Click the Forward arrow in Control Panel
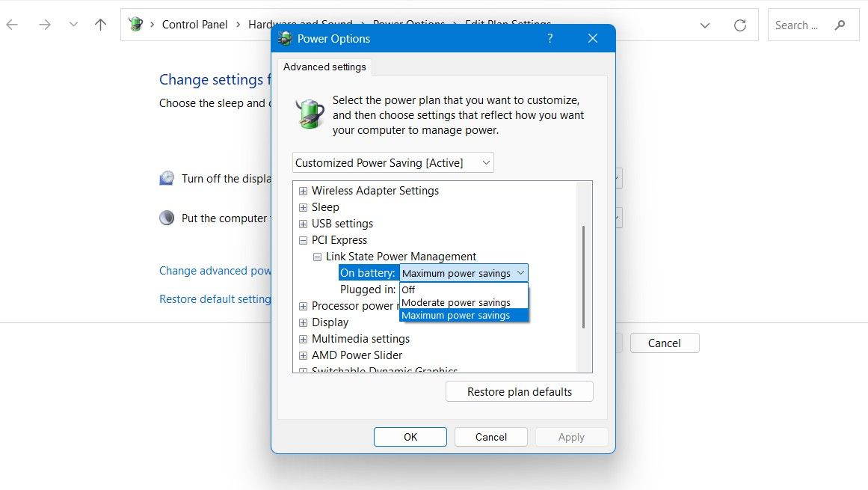The height and width of the screenshot is (490, 868). click(45, 25)
